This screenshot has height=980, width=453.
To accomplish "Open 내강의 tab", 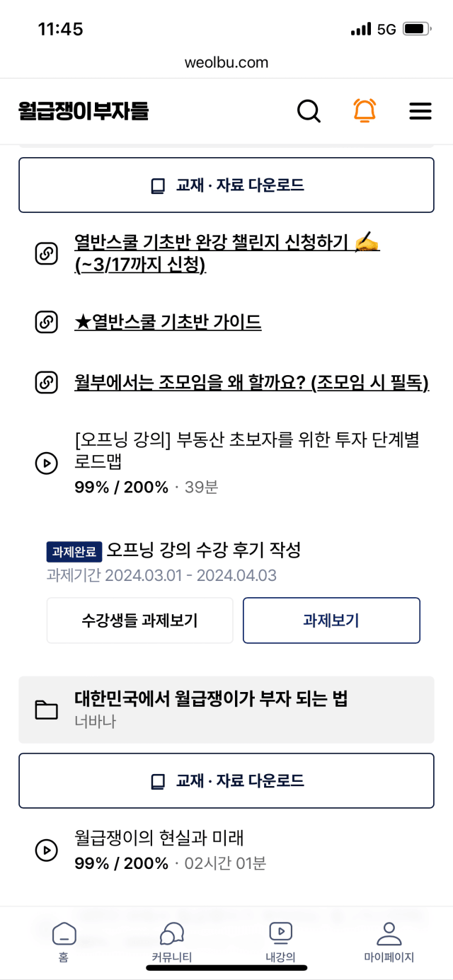I will tap(280, 942).
